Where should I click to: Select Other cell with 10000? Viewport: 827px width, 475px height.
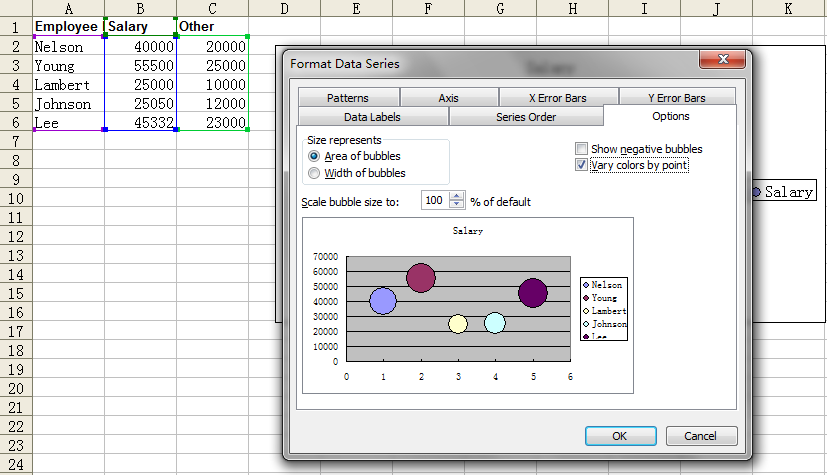[x=213, y=84]
